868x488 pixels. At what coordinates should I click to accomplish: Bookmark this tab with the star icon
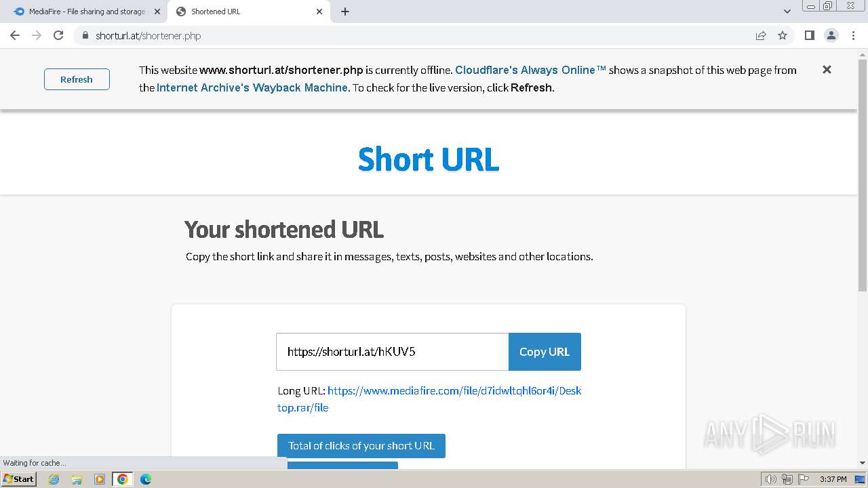point(783,35)
